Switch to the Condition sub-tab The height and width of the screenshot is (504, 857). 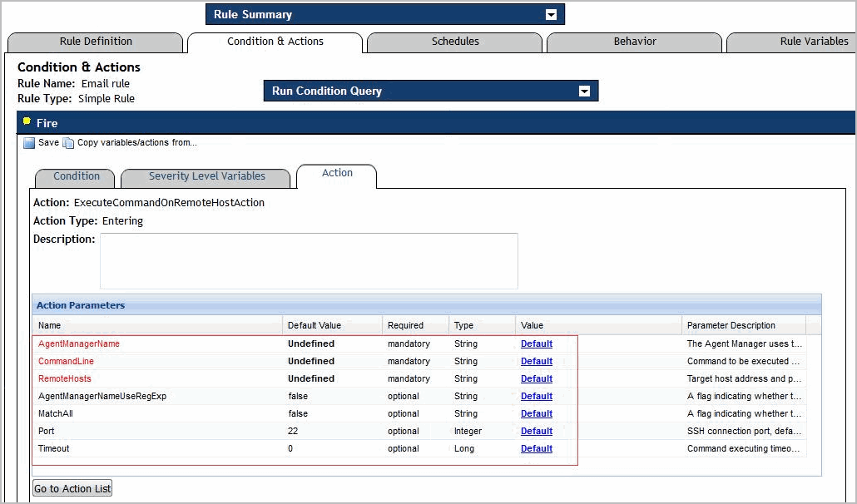pyautogui.click(x=77, y=176)
